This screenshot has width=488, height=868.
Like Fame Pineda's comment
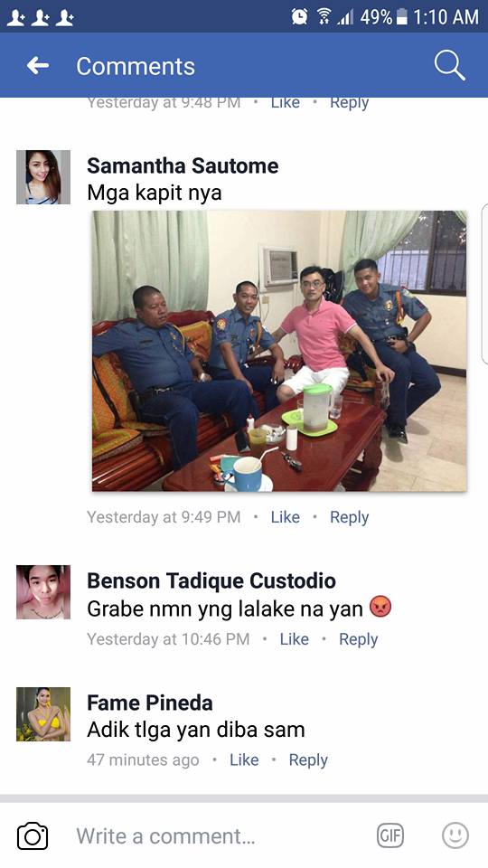pyautogui.click(x=244, y=760)
